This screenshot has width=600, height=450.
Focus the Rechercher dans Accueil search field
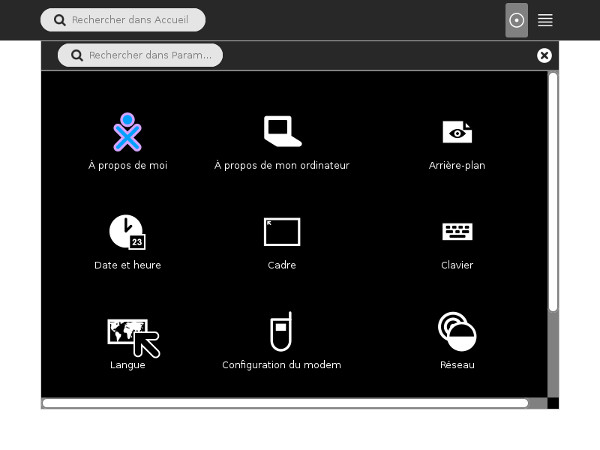[130, 20]
